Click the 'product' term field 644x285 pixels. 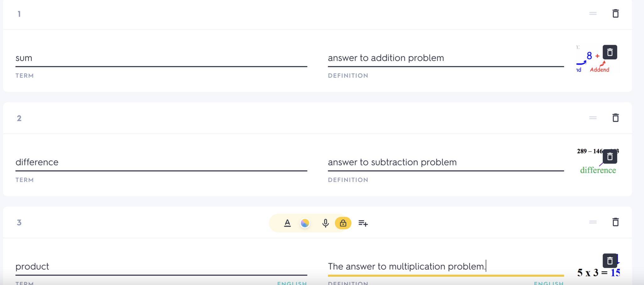[161, 266]
